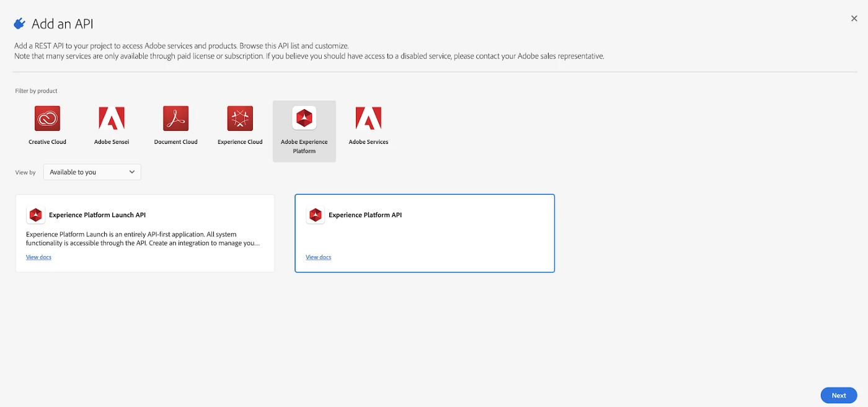The image size is (868, 407).
Task: Filter by Adobe Services icon
Action: click(x=368, y=118)
